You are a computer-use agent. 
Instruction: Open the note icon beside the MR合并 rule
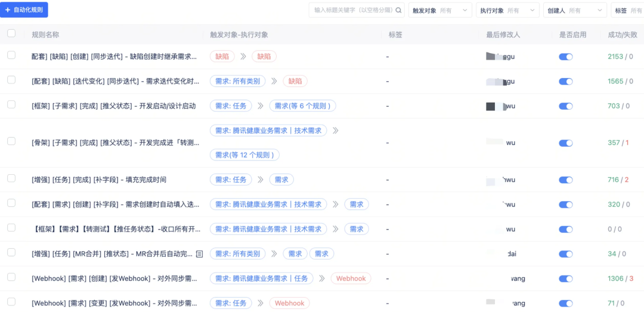pyautogui.click(x=199, y=254)
